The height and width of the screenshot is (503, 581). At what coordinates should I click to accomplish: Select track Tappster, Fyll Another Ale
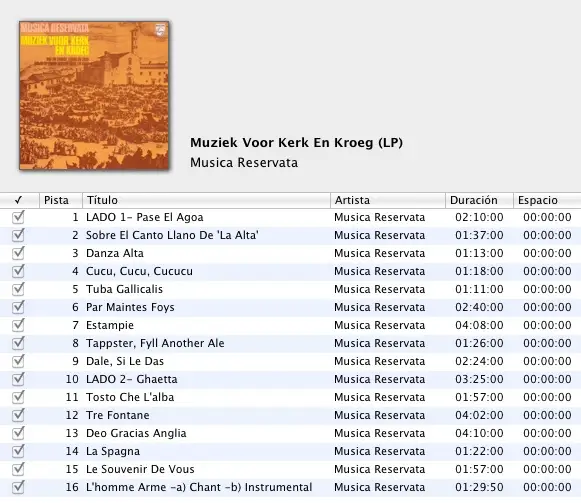(x=290, y=343)
